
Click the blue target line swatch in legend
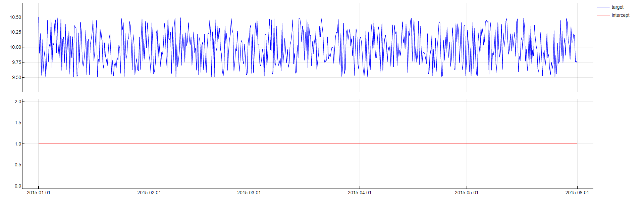point(603,7)
